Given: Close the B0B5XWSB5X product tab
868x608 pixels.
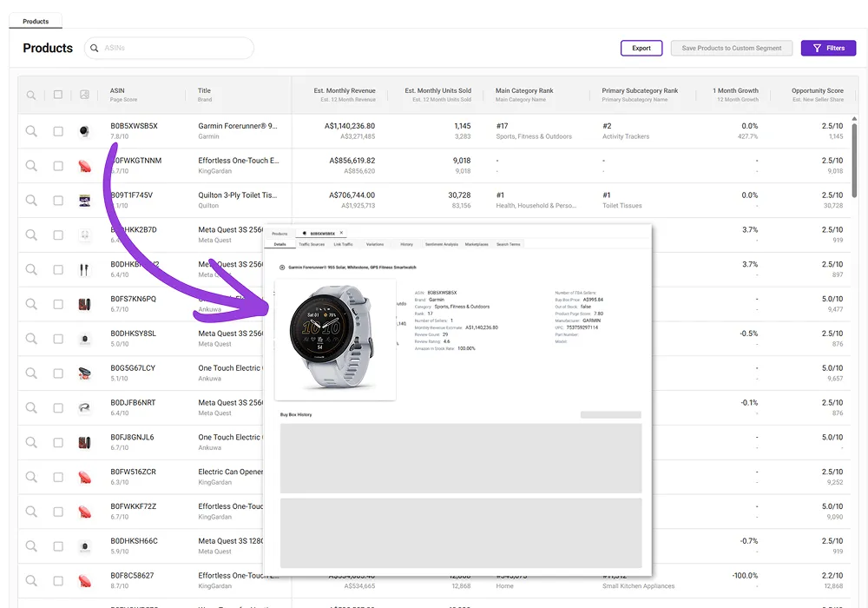Looking at the screenshot, I should (341, 234).
